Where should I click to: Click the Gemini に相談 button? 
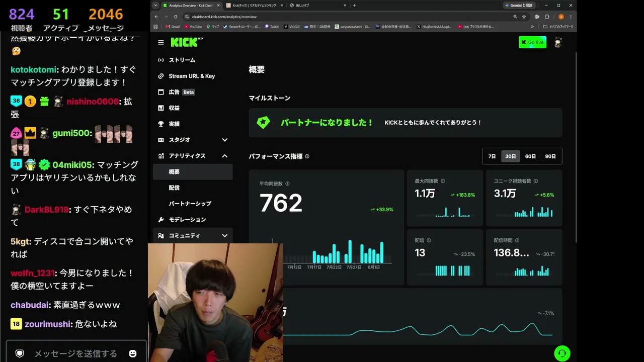(518, 5)
